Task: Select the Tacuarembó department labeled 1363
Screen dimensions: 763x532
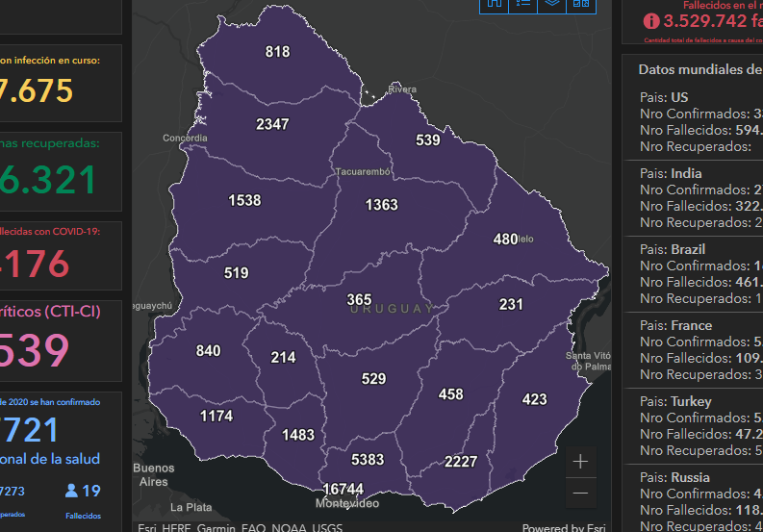Action: click(x=381, y=204)
